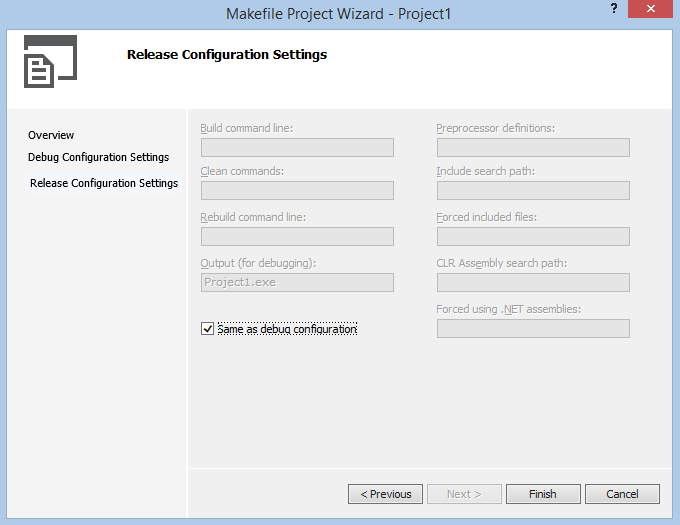Click the disabled Next button
The height and width of the screenshot is (525, 680).
(x=464, y=494)
